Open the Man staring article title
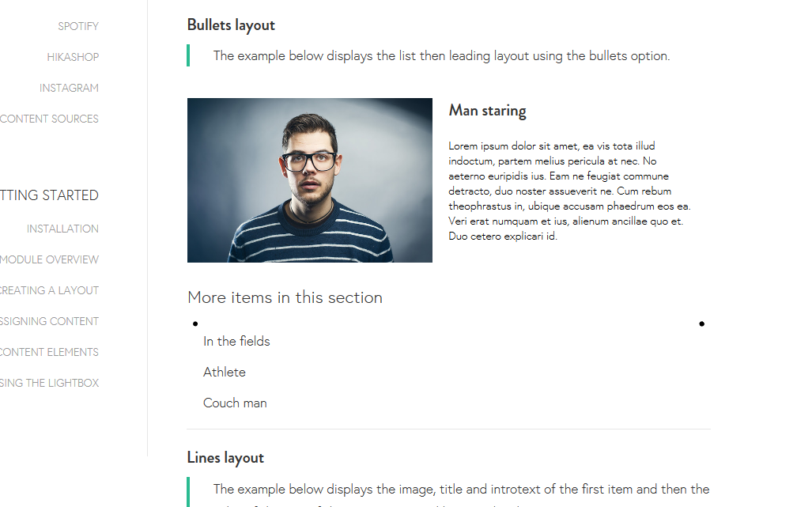Viewport: 812px width, 507px height. (x=487, y=111)
